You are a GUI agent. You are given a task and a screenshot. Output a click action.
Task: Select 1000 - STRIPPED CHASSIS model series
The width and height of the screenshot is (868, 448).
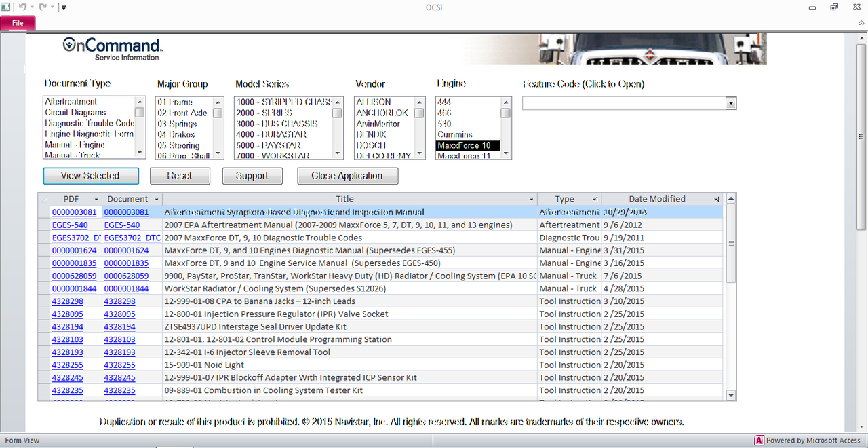click(x=284, y=102)
